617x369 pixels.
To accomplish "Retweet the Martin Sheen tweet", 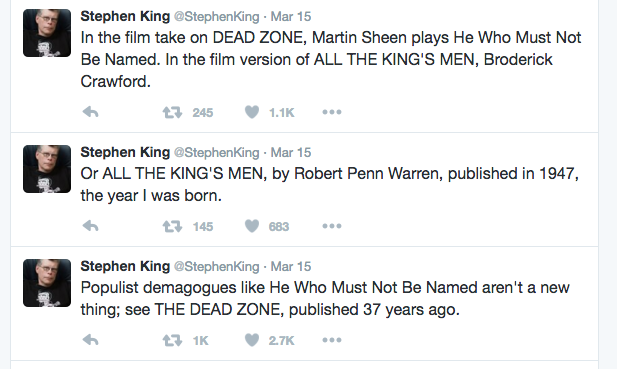I will click(x=172, y=113).
